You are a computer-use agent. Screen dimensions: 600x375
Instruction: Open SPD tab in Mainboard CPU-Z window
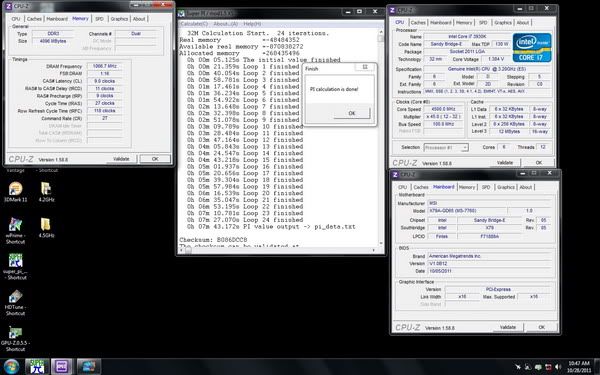click(486, 187)
